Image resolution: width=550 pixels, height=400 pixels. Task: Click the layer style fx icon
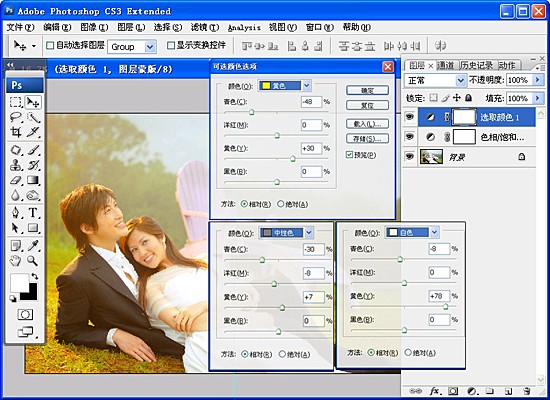pos(435,391)
